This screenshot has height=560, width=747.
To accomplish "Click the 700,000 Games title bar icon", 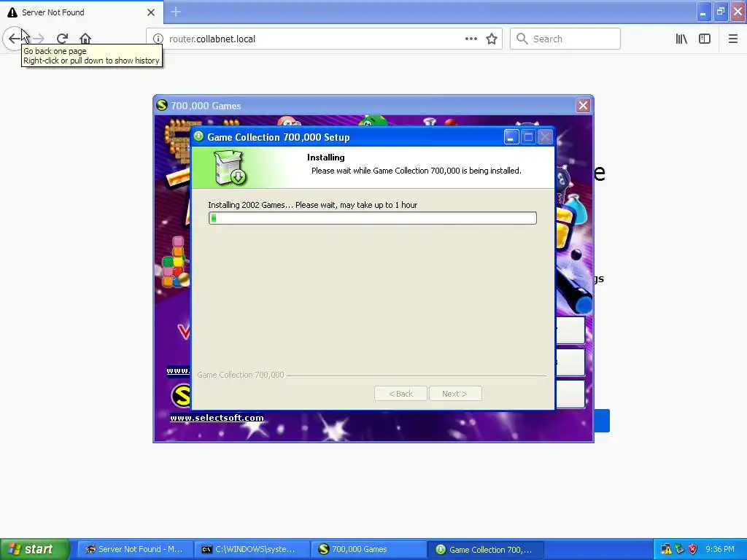I will coord(162,105).
